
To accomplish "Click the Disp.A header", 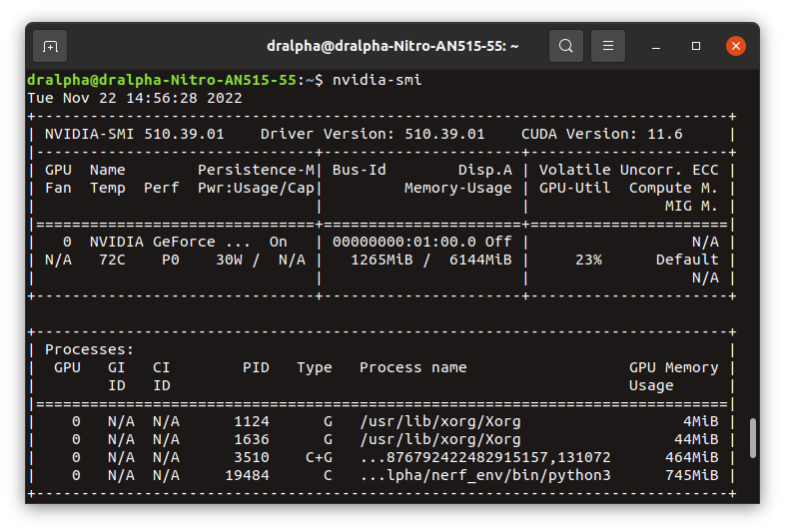I will pyautogui.click(x=485, y=170).
